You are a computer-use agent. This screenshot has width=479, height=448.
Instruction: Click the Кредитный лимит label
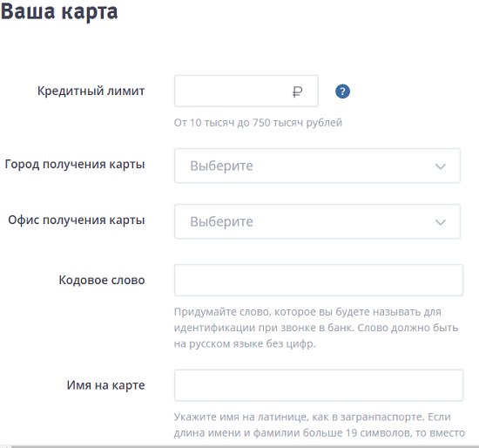click(91, 91)
